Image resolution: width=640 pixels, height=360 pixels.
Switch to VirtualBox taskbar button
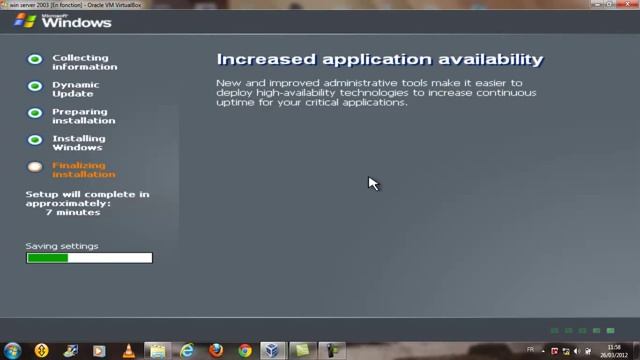273,351
